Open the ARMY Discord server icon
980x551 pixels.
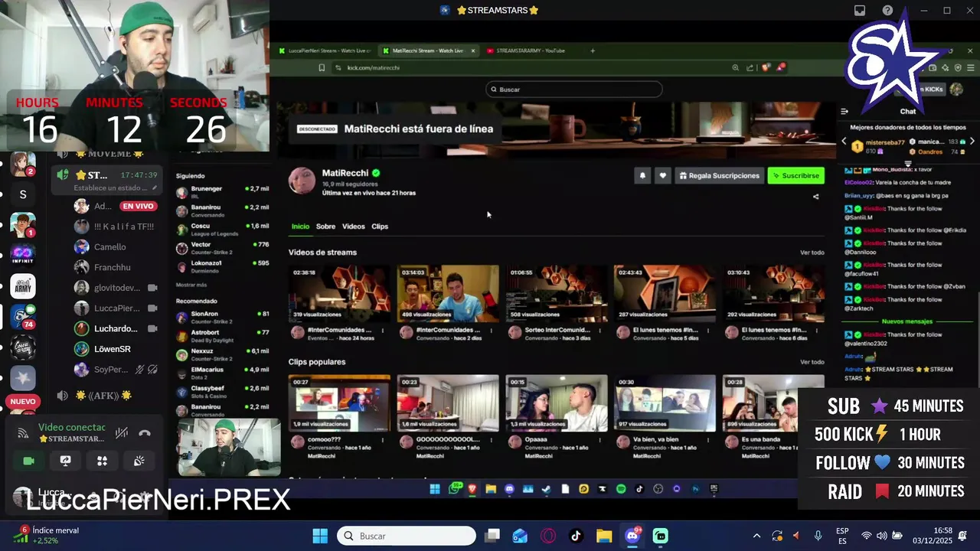pos(23,286)
